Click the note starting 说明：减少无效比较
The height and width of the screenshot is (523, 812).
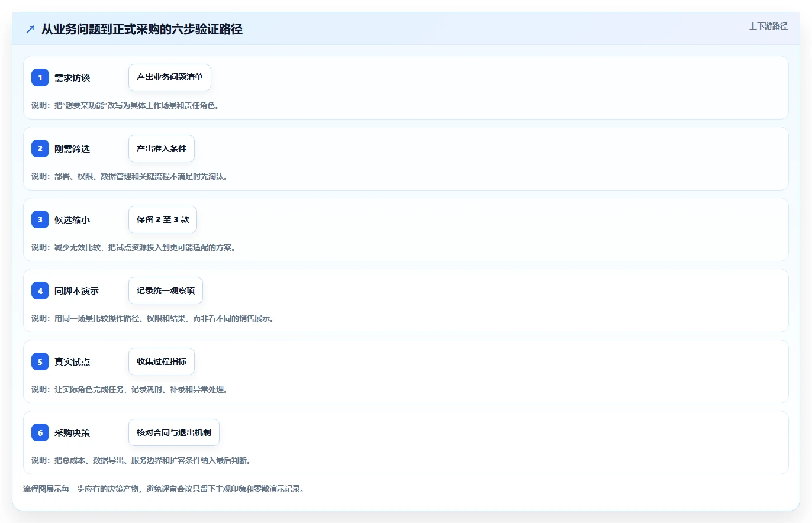(134, 247)
